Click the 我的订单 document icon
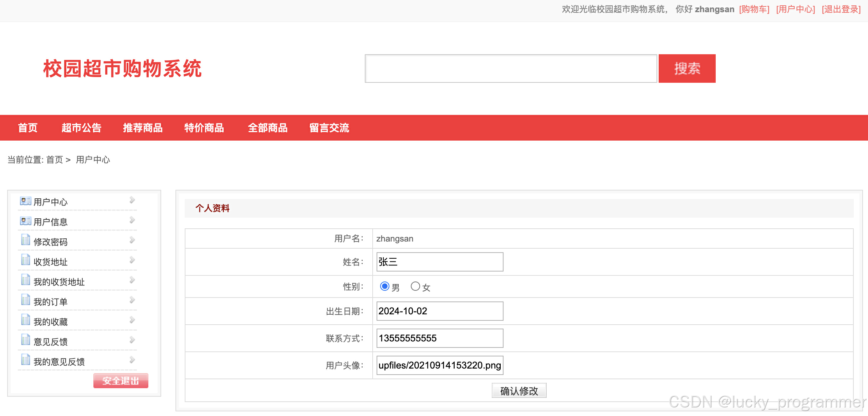The height and width of the screenshot is (416, 868). [x=25, y=300]
